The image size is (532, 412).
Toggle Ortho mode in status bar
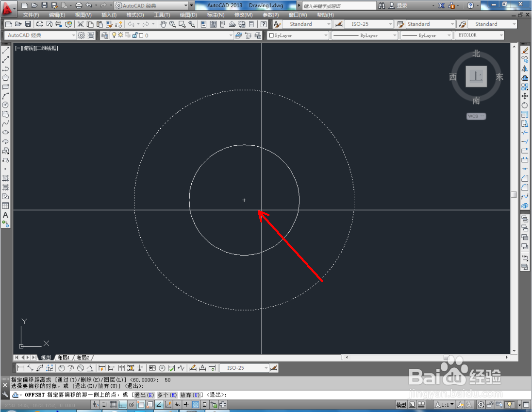(122, 405)
